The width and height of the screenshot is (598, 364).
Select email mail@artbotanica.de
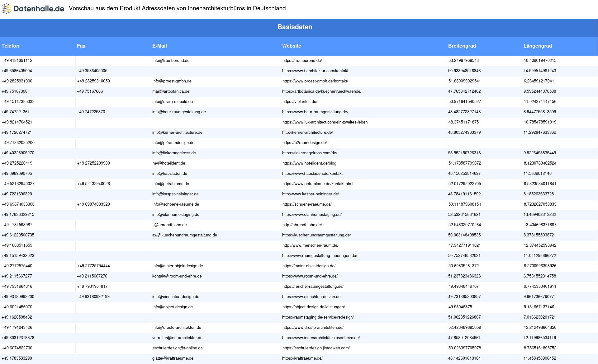coord(171,91)
